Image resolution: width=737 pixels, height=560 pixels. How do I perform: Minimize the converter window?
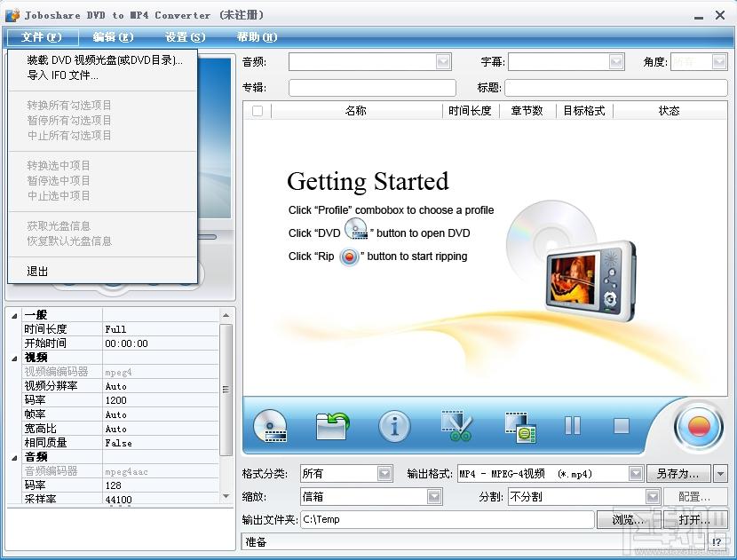point(699,18)
